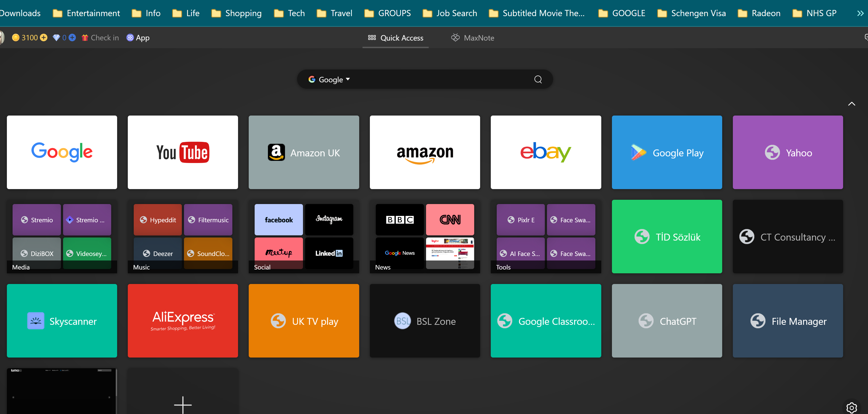Open the File Manager tile

click(787, 321)
